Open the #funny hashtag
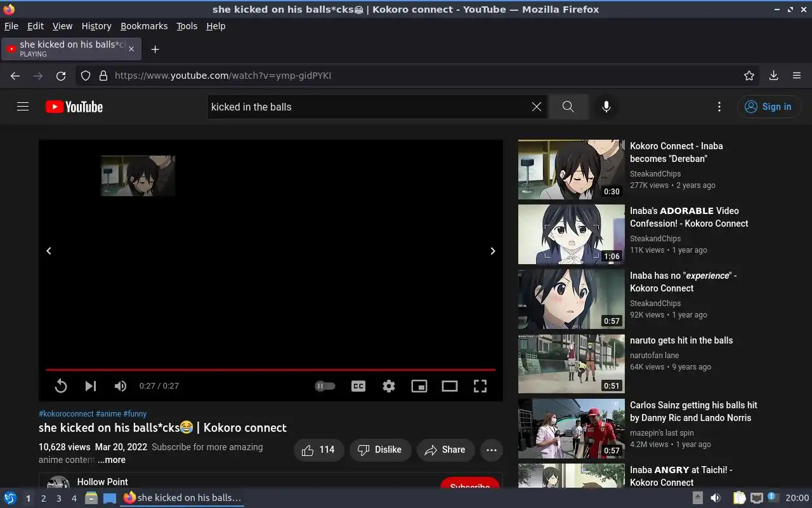Screen dimensions: 812x508 click(135, 413)
